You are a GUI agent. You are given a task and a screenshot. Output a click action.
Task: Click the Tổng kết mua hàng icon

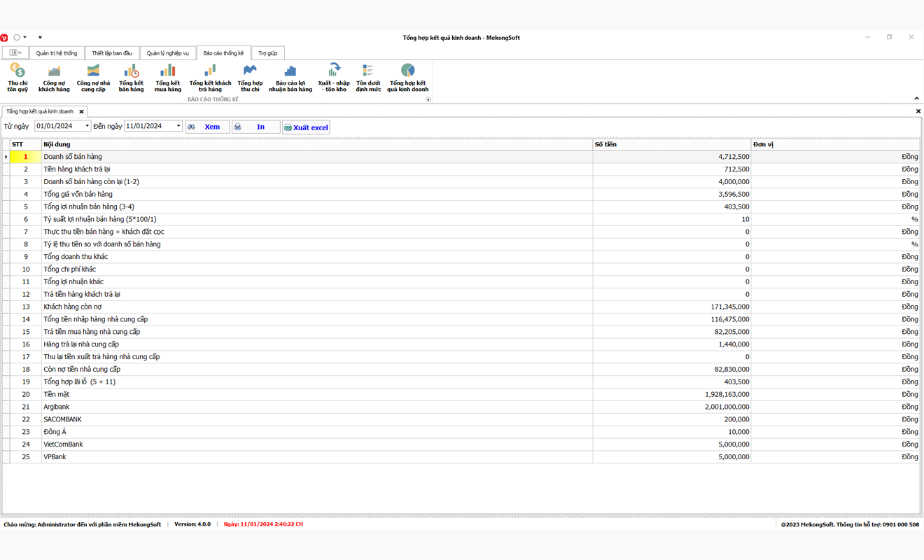point(167,77)
